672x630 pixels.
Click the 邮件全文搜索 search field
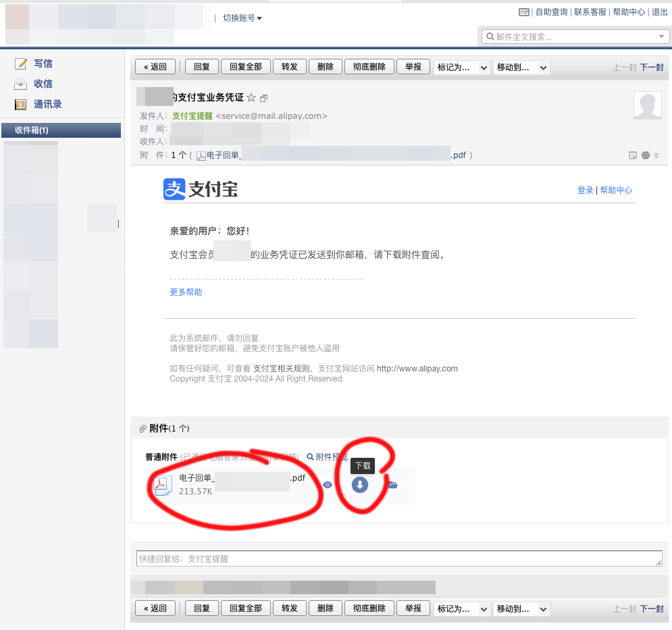click(x=575, y=37)
